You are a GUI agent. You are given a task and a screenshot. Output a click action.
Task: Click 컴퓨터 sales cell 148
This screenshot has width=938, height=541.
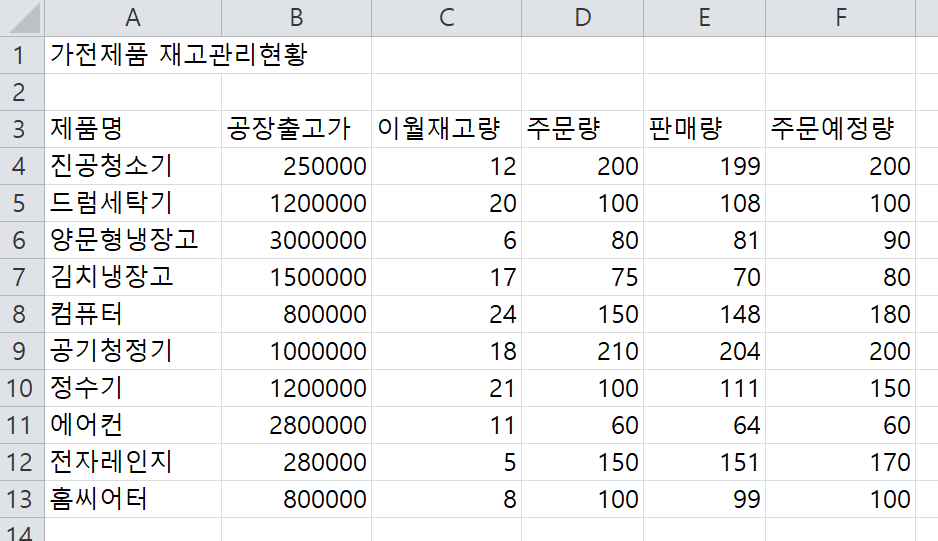pyautogui.click(x=705, y=314)
